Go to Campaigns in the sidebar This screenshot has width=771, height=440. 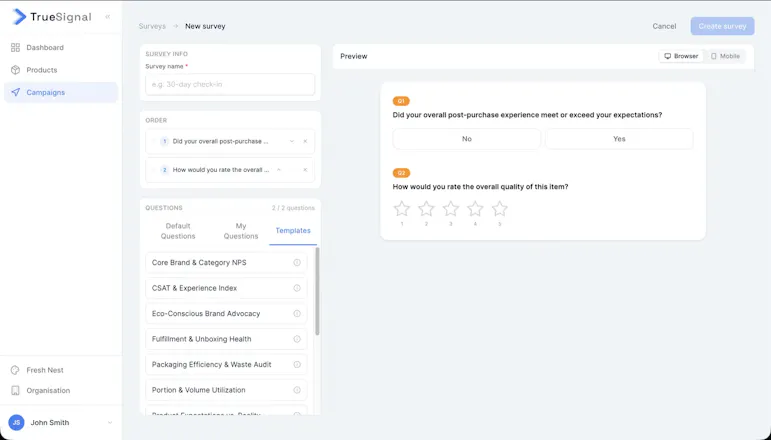click(61, 92)
